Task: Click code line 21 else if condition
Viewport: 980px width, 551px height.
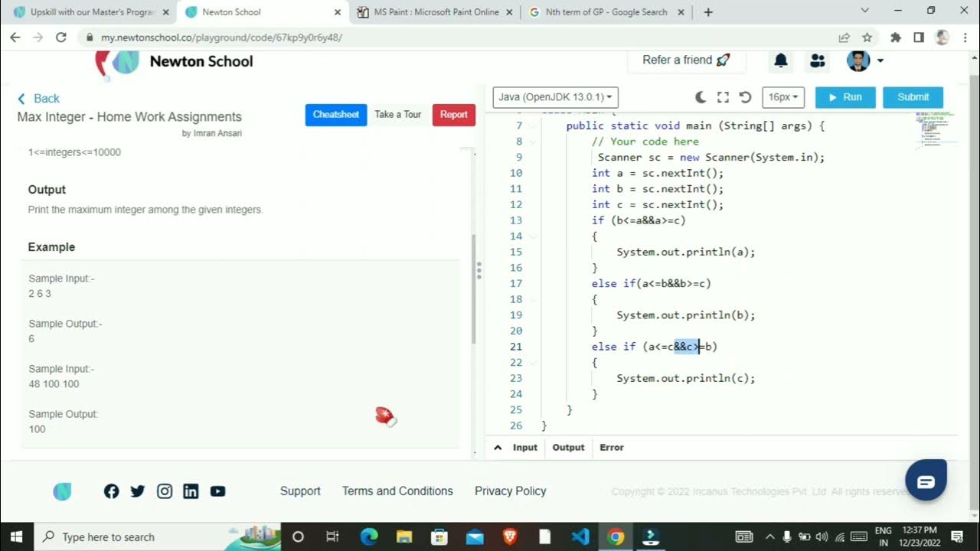Action: (x=654, y=347)
